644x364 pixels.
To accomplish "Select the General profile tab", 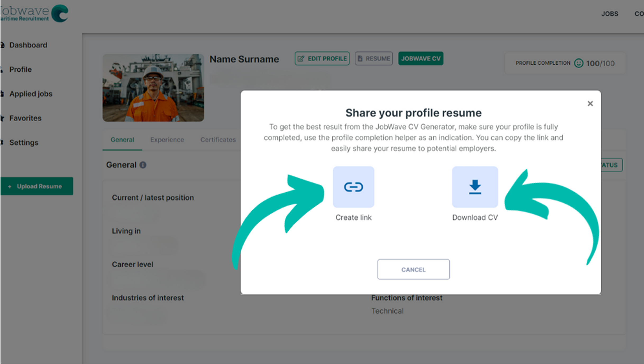I will point(122,139).
